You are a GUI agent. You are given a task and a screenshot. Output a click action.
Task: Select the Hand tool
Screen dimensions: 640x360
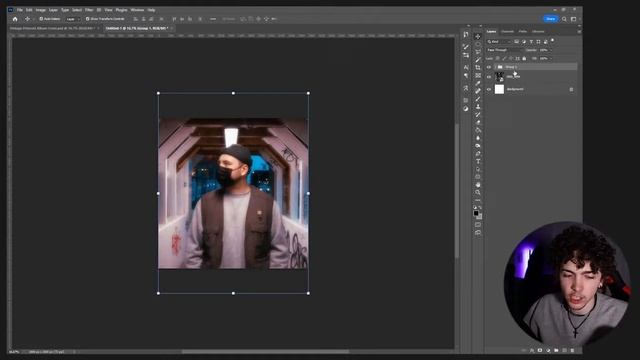478,185
